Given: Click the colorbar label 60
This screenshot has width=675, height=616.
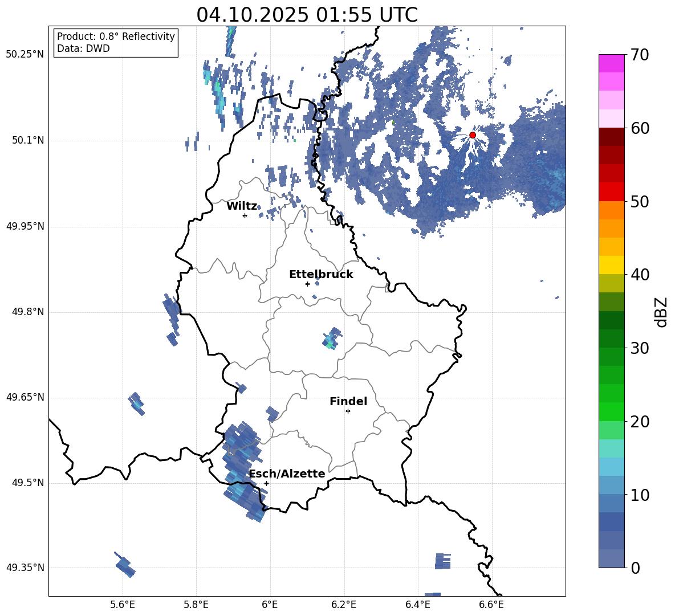Looking at the screenshot, I should [x=640, y=128].
